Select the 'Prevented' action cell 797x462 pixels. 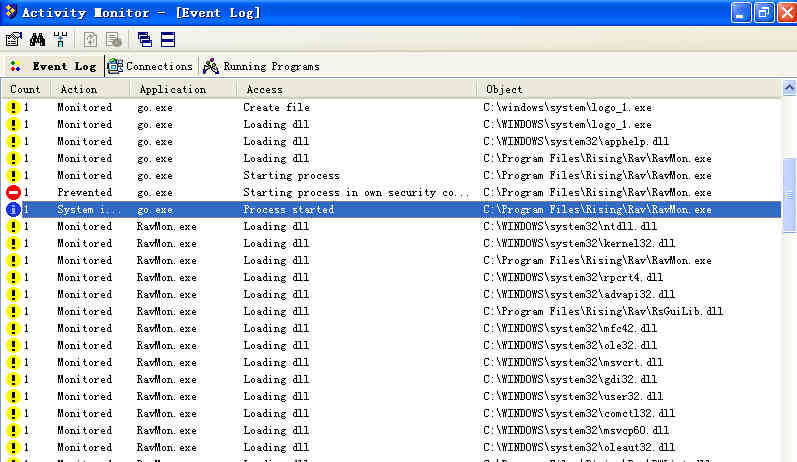coord(84,193)
